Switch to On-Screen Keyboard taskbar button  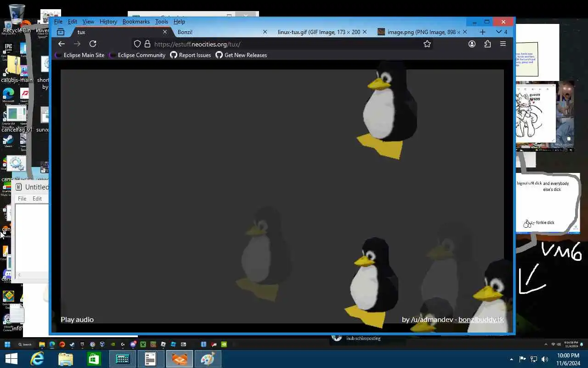pos(123,359)
